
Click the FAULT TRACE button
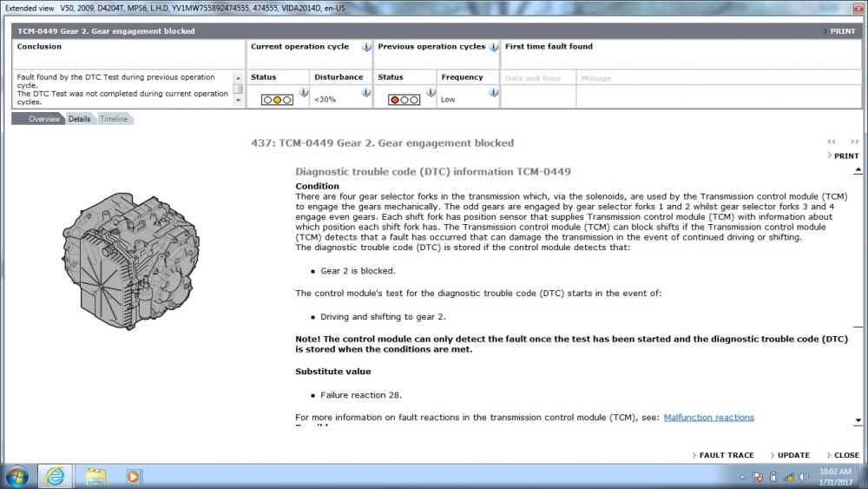pyautogui.click(x=723, y=455)
